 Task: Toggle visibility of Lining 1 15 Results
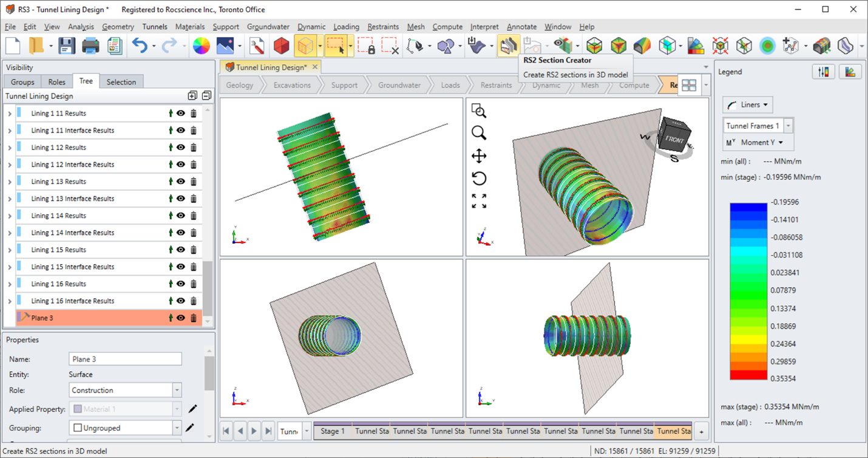[x=181, y=250]
